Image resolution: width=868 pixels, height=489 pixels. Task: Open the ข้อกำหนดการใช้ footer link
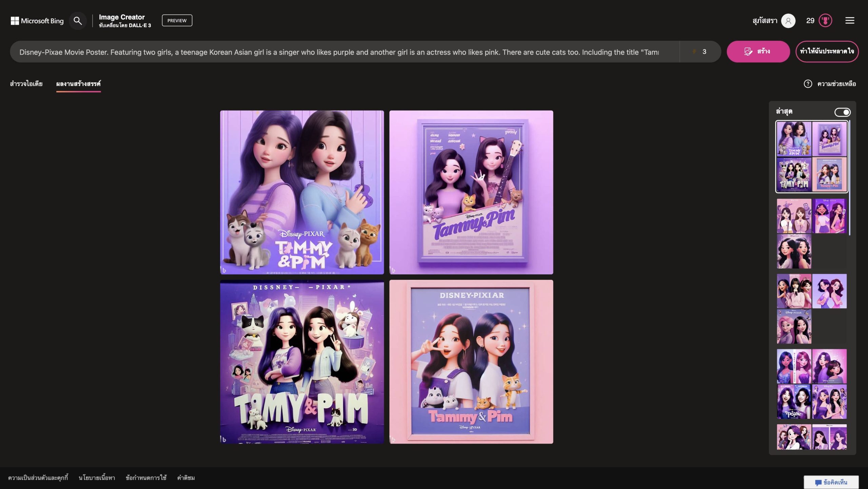click(146, 477)
